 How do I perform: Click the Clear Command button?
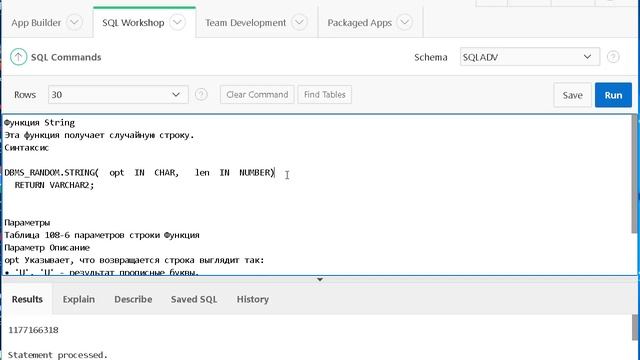[x=257, y=95]
